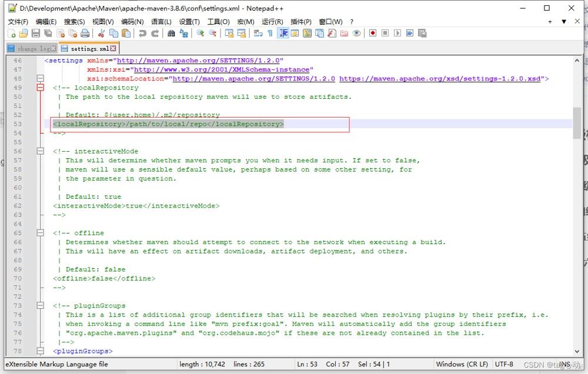Toggle word wrap toolbar button
Viewport: 588px width, 374px height.
[x=258, y=34]
